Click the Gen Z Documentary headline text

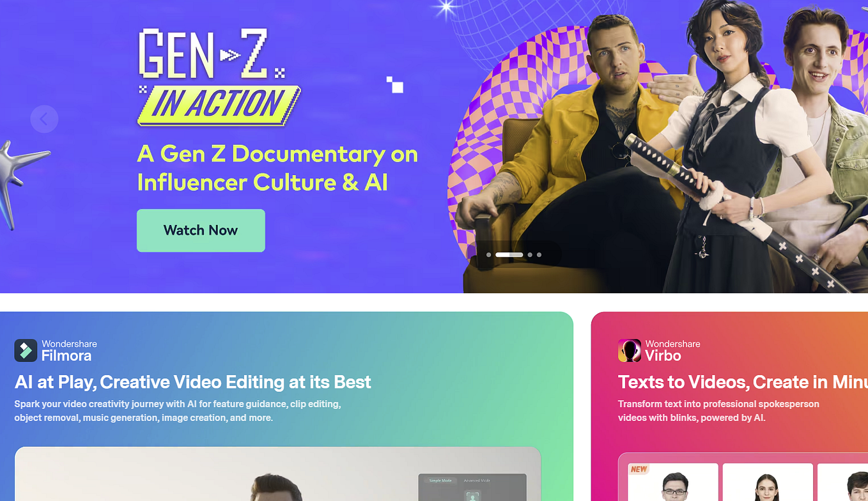tap(277, 167)
